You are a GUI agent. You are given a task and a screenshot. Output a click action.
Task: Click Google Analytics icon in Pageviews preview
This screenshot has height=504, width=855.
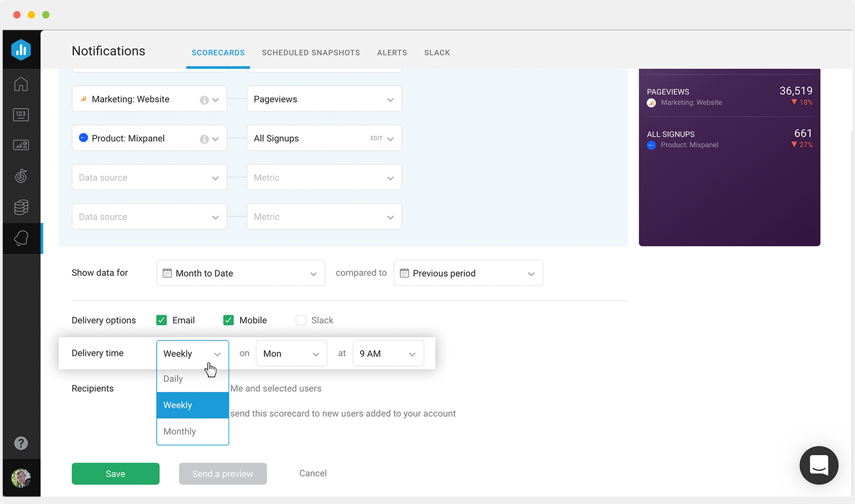pos(651,103)
